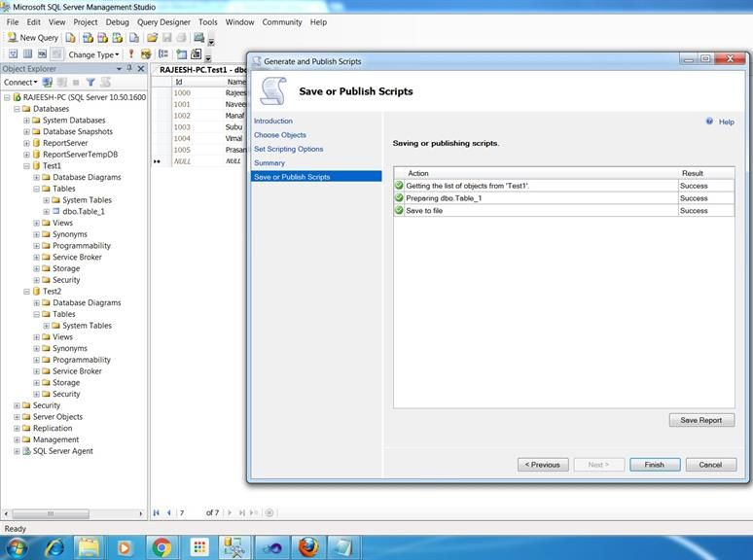Click the Database Engine Query icon

point(70,37)
